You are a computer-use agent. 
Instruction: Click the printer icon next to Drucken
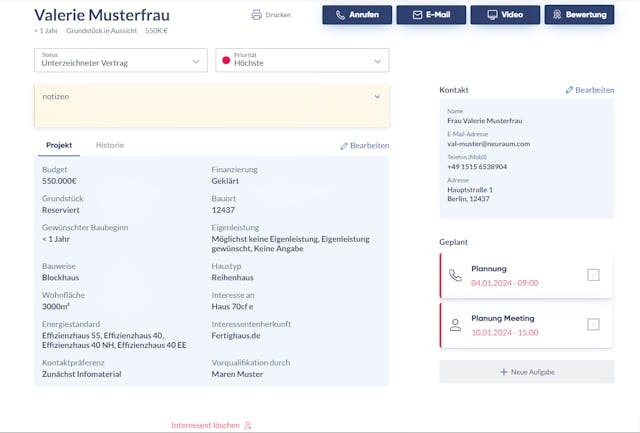click(257, 15)
